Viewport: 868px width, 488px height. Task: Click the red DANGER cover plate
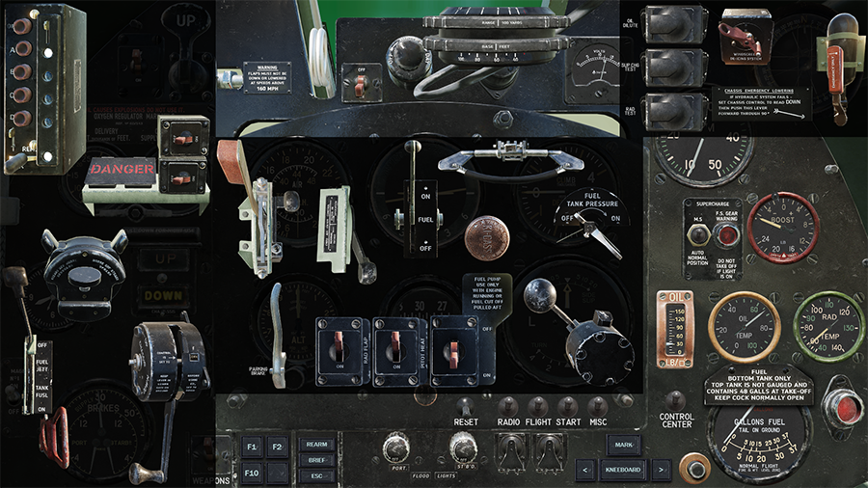tap(122, 170)
